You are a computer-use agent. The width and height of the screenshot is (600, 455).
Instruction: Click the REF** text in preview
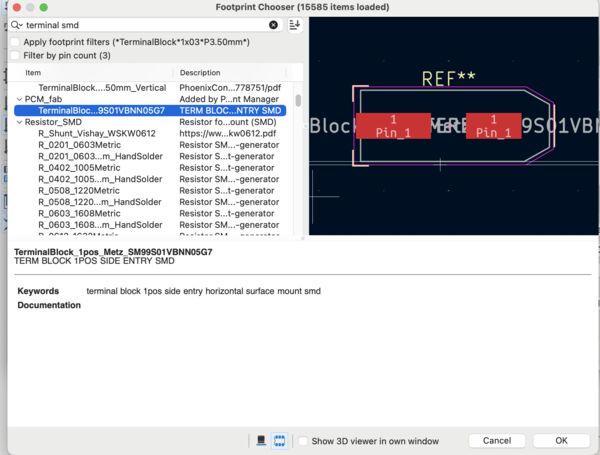pyautogui.click(x=448, y=78)
